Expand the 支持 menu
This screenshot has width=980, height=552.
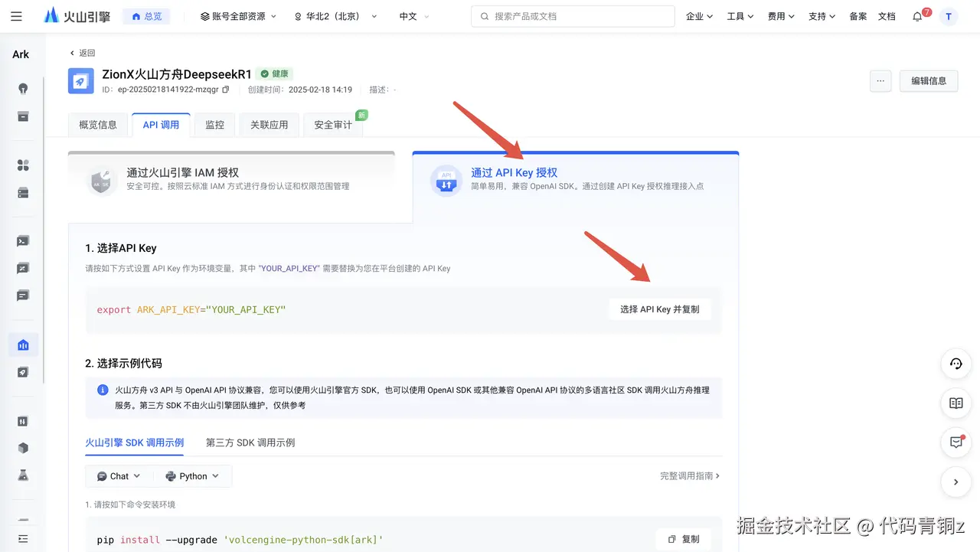pyautogui.click(x=822, y=16)
